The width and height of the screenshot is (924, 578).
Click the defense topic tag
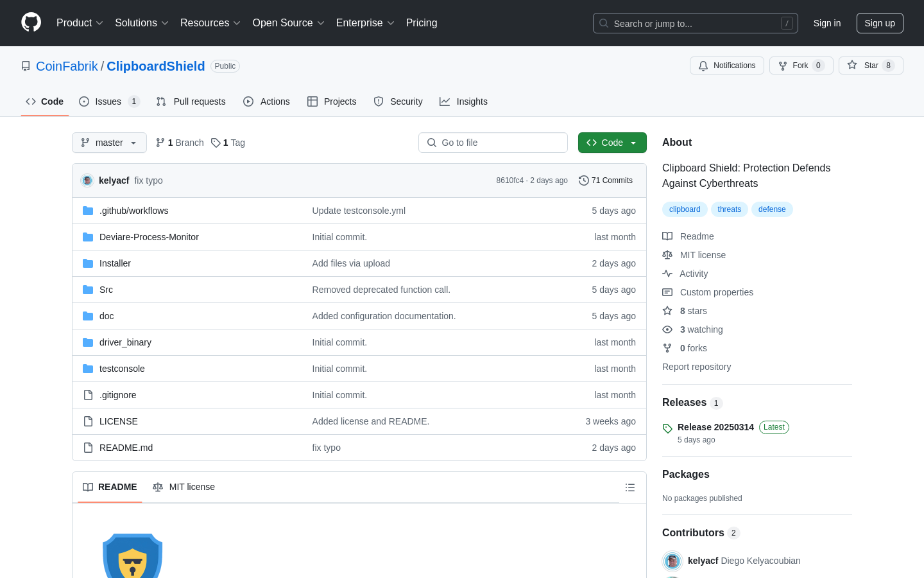tap(772, 209)
